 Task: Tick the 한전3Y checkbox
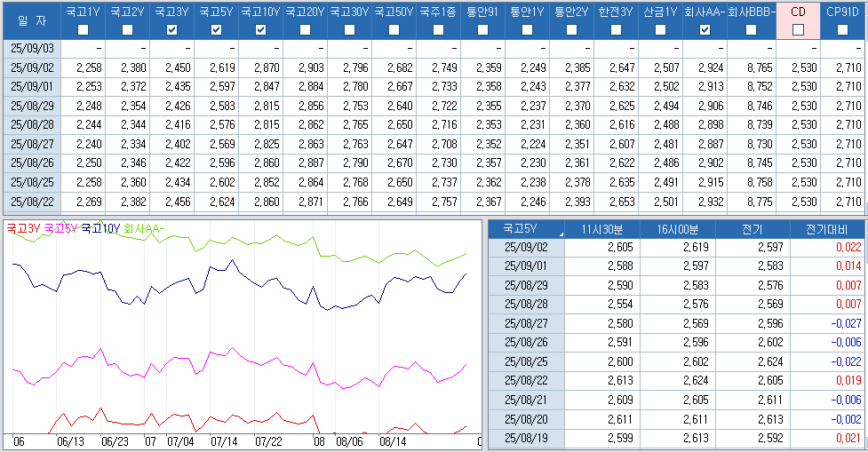click(x=616, y=30)
